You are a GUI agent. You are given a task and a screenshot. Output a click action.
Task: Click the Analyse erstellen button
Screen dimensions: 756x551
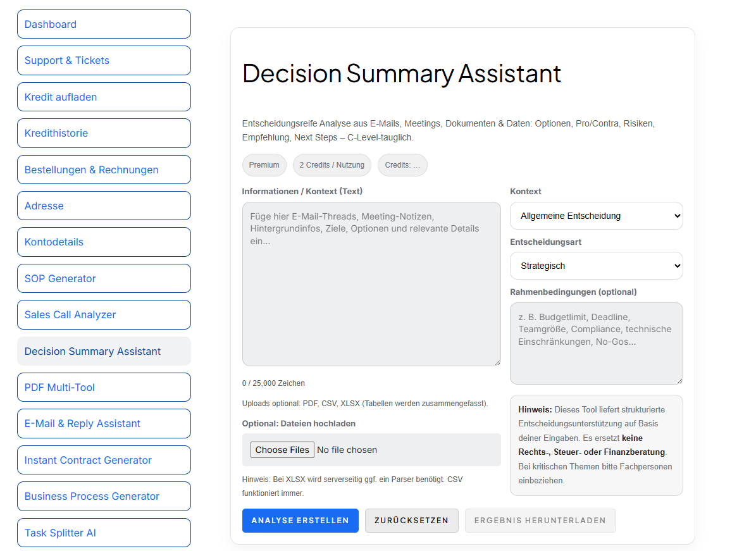300,520
